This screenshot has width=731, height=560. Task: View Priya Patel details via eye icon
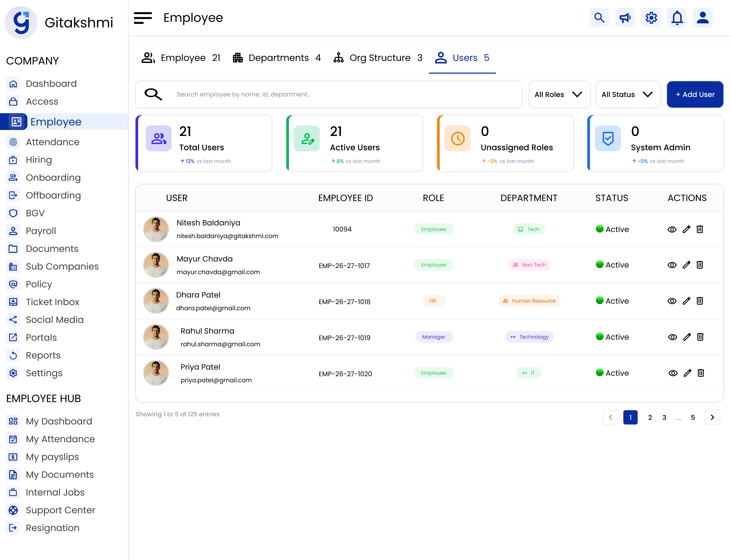pyautogui.click(x=673, y=373)
